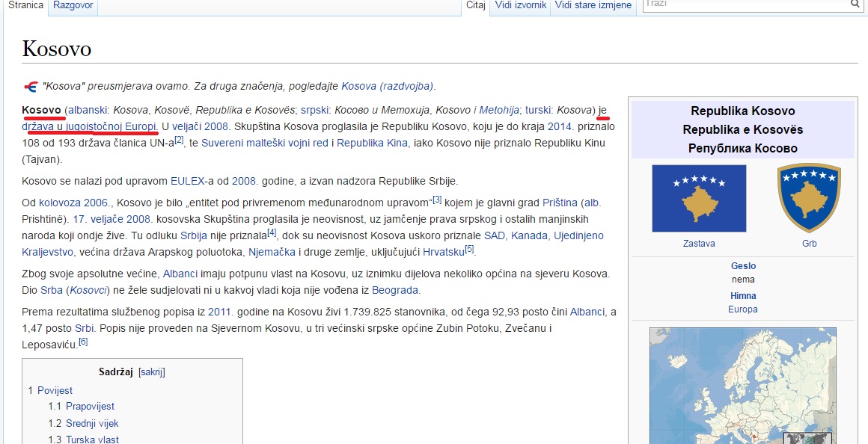
Task: Follow the država link
Action: click(38, 126)
